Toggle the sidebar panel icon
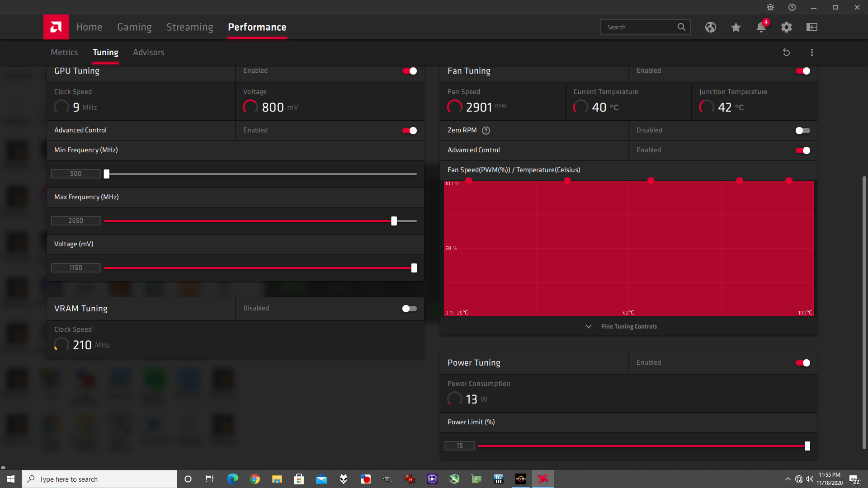 (x=811, y=27)
